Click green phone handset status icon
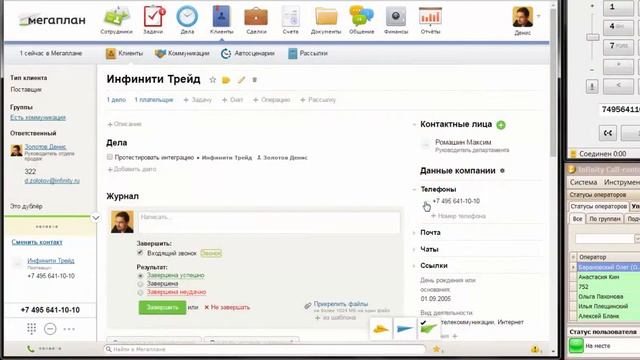 (30, 349)
